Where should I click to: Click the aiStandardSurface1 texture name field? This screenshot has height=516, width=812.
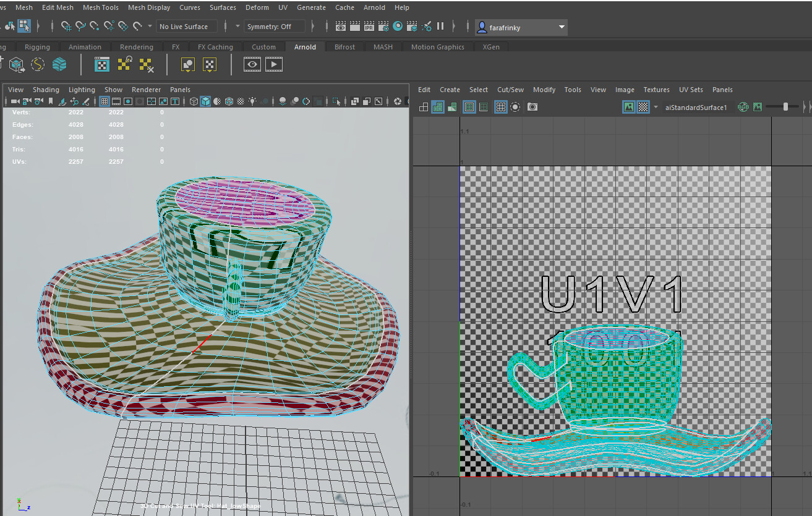[x=696, y=107]
